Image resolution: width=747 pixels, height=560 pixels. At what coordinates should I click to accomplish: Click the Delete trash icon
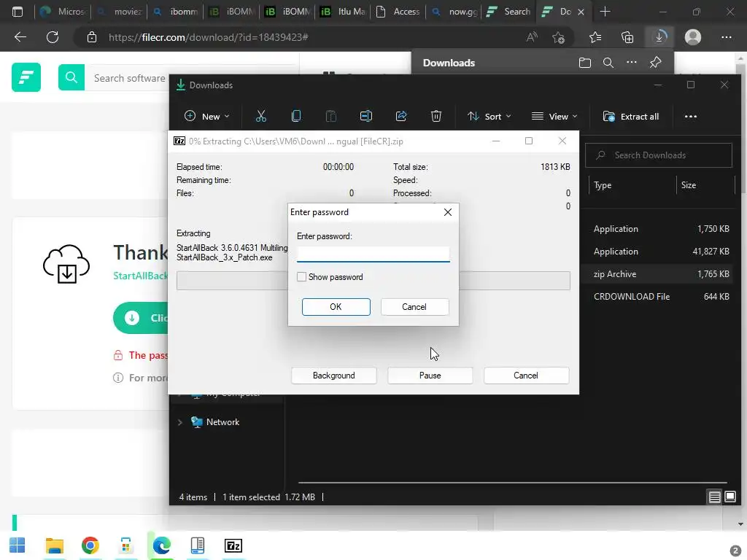click(x=436, y=116)
